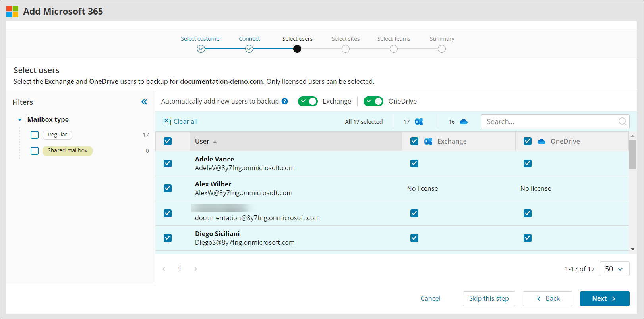644x319 pixels.
Task: Click the Skip this step button
Action: click(489, 298)
